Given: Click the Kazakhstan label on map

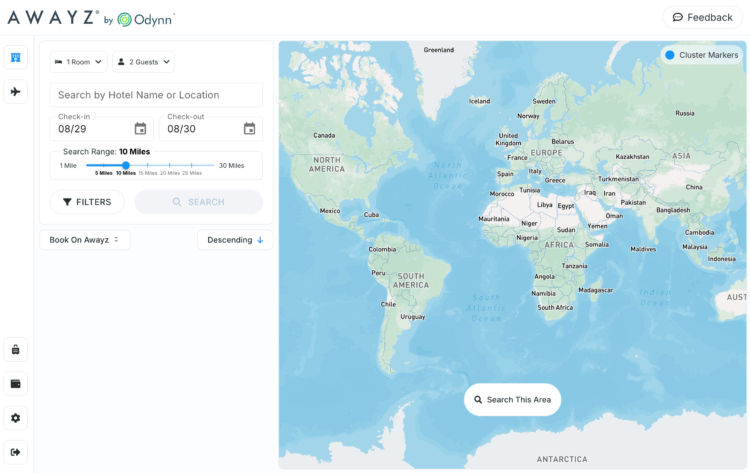Looking at the screenshot, I should pyautogui.click(x=632, y=157).
